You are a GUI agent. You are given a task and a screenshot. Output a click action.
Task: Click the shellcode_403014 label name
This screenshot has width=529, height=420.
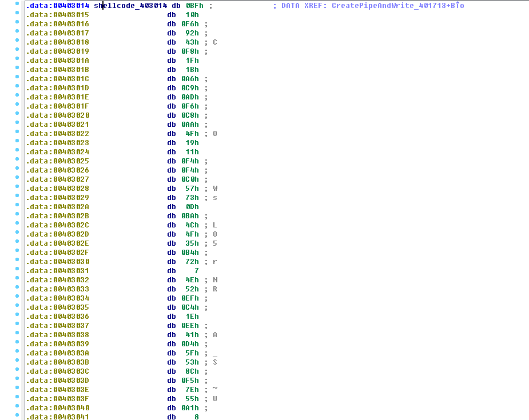pos(130,6)
